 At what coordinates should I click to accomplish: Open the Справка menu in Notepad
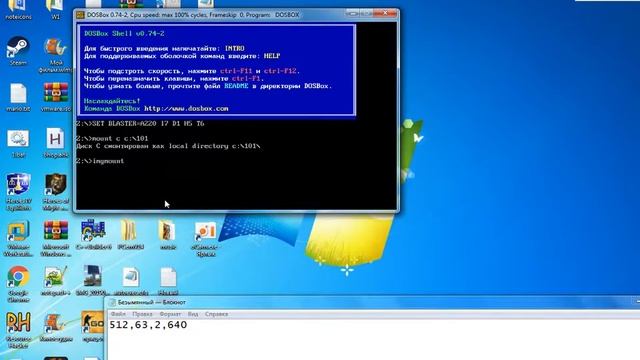(x=216, y=314)
